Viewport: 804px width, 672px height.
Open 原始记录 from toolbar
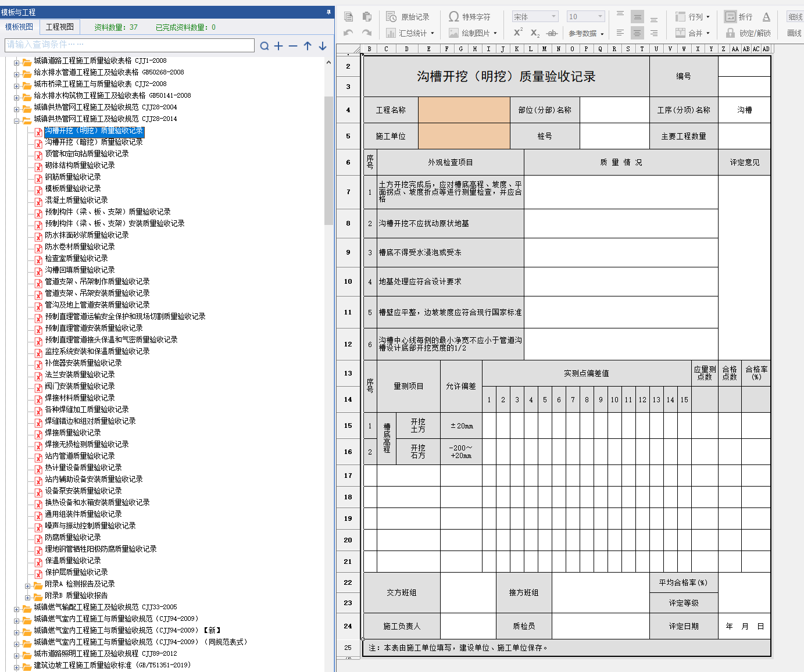point(408,17)
